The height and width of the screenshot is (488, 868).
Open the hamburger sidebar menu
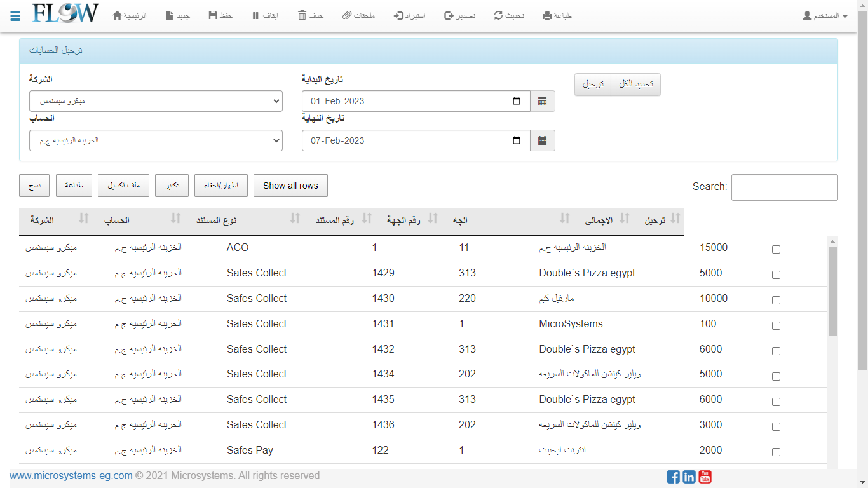(x=15, y=15)
